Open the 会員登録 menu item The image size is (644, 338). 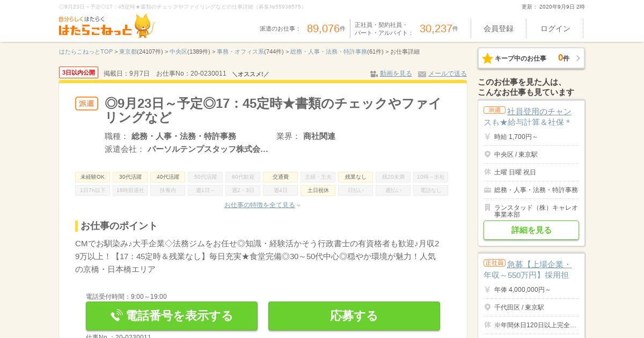click(x=499, y=28)
